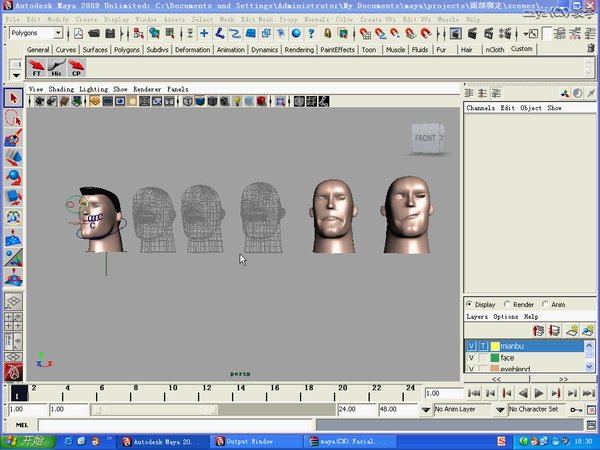Click the face layer green color swatch
The height and width of the screenshot is (450, 600).
[495, 358]
